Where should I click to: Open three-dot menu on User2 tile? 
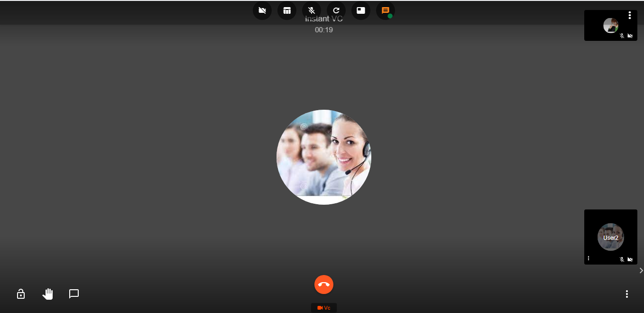coord(589,258)
